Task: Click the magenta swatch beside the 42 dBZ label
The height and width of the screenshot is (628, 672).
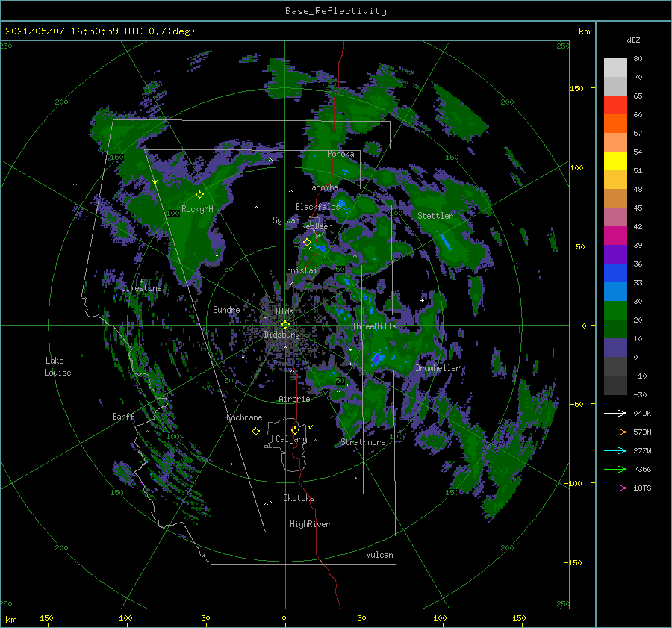Action: tap(615, 235)
